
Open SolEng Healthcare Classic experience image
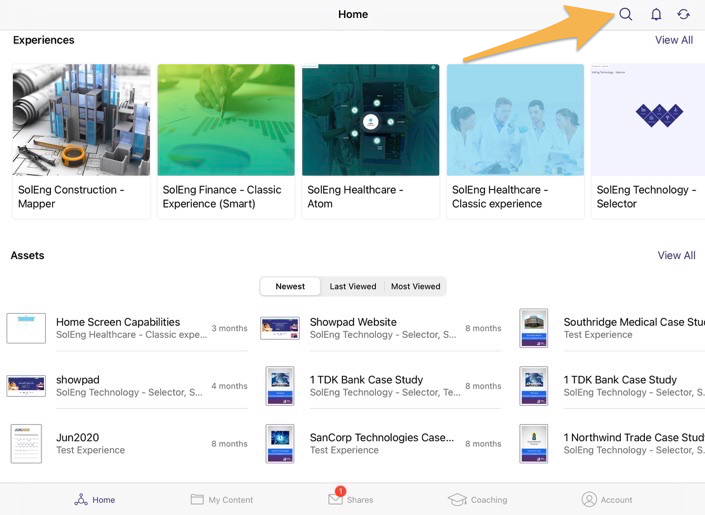pyautogui.click(x=515, y=120)
